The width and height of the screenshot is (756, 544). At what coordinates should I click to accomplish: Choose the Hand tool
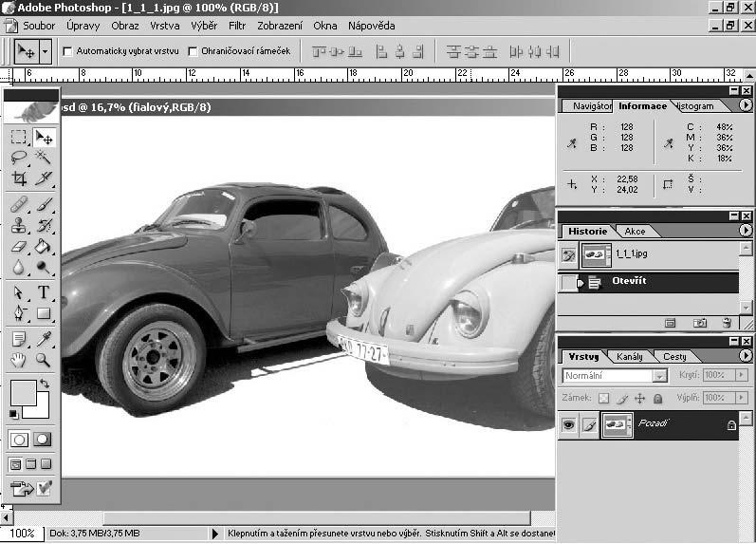click(x=19, y=360)
